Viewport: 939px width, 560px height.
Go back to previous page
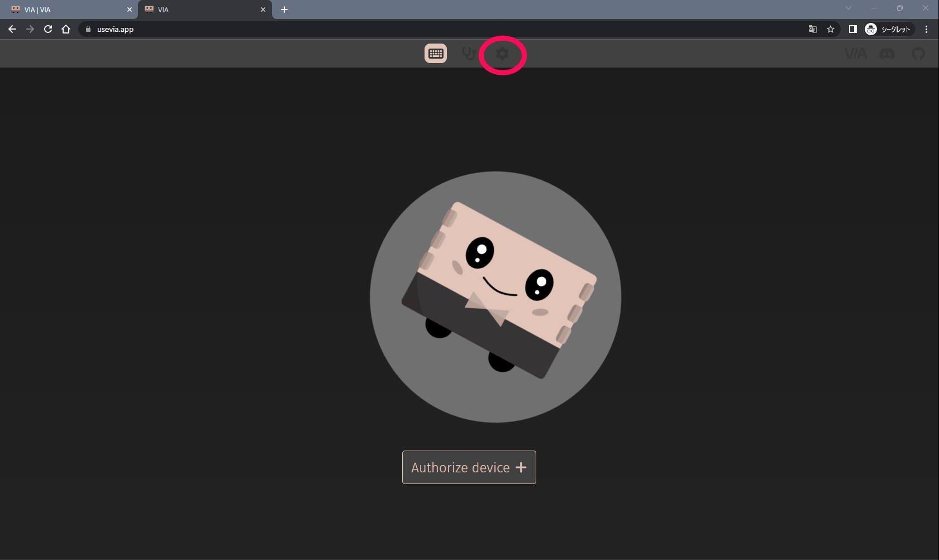[12, 29]
